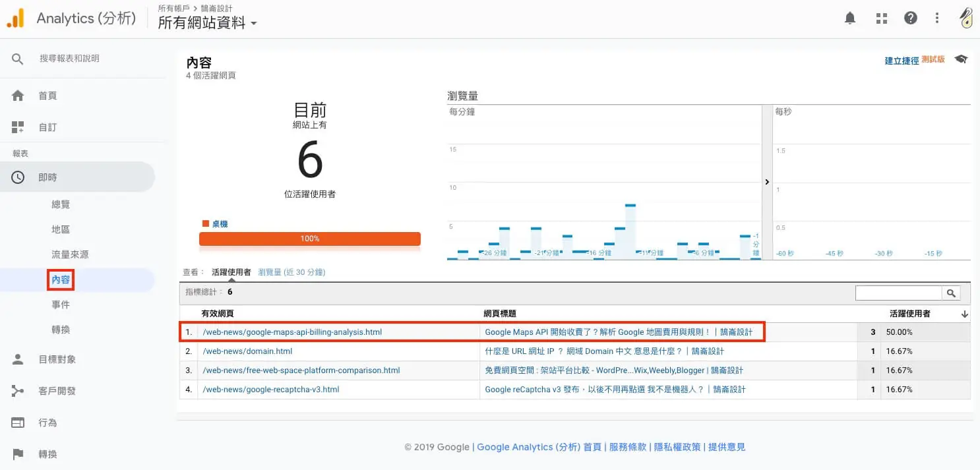
Task: Open the help question mark icon
Action: click(x=911, y=18)
